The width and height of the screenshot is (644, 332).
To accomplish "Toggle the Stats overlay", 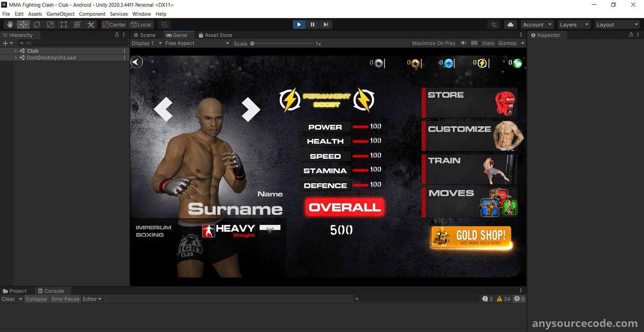I will tap(488, 43).
